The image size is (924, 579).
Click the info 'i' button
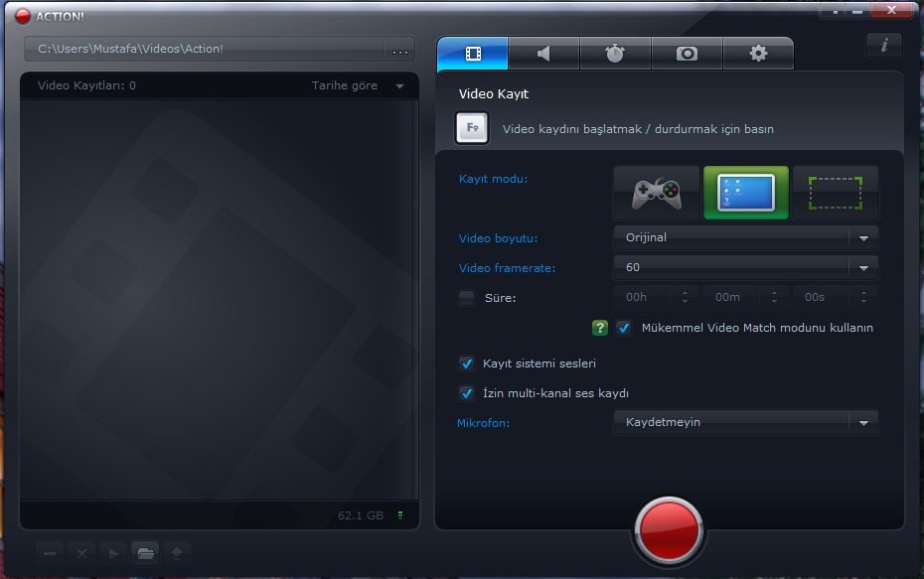pos(884,45)
